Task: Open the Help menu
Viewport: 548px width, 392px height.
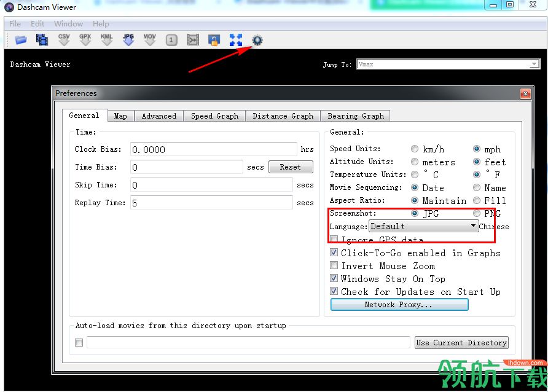Action: tap(101, 24)
